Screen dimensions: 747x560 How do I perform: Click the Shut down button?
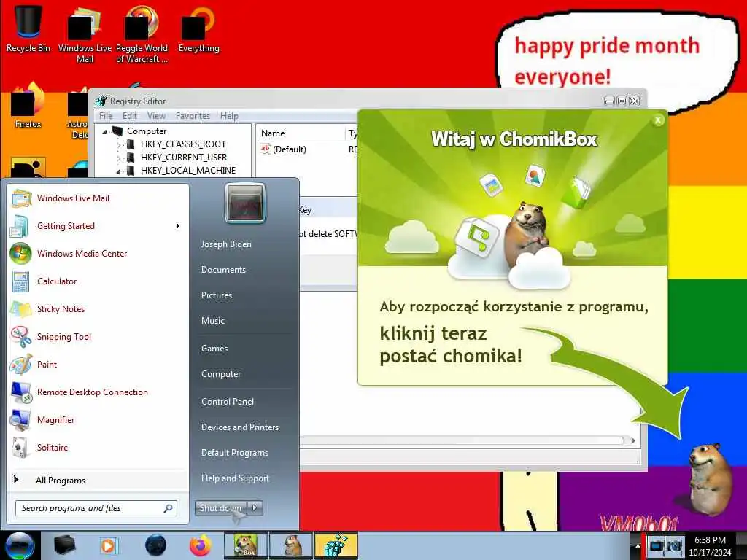click(221, 507)
